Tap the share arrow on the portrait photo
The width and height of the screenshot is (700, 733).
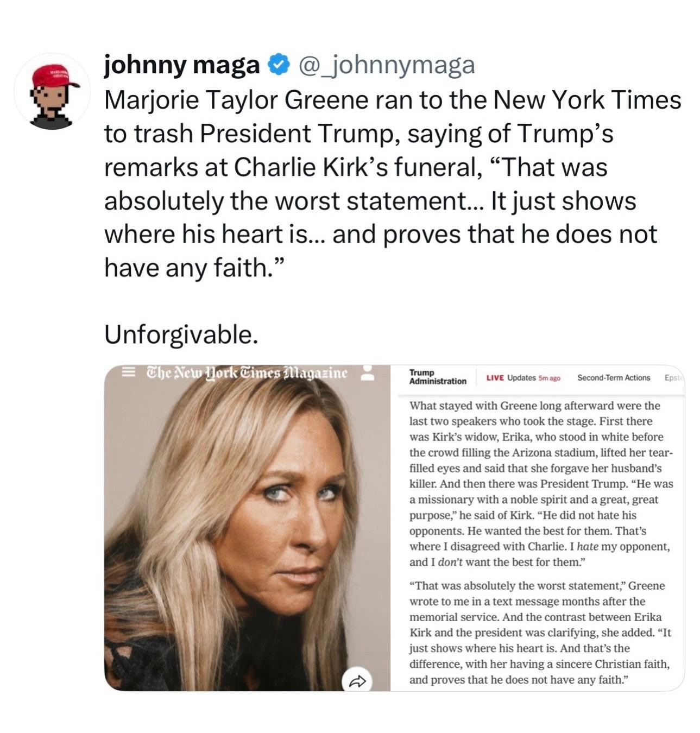[357, 680]
